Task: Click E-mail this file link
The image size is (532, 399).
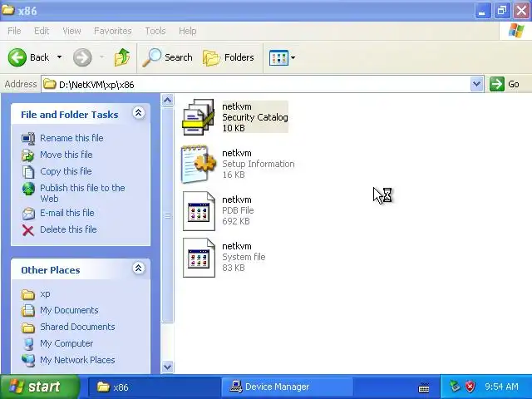Action: (67, 213)
